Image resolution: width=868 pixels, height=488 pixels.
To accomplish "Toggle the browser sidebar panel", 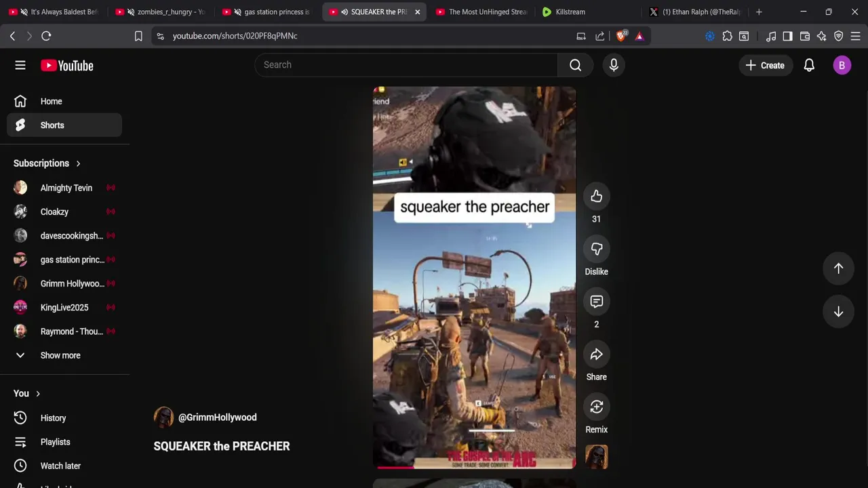I will coord(787,36).
